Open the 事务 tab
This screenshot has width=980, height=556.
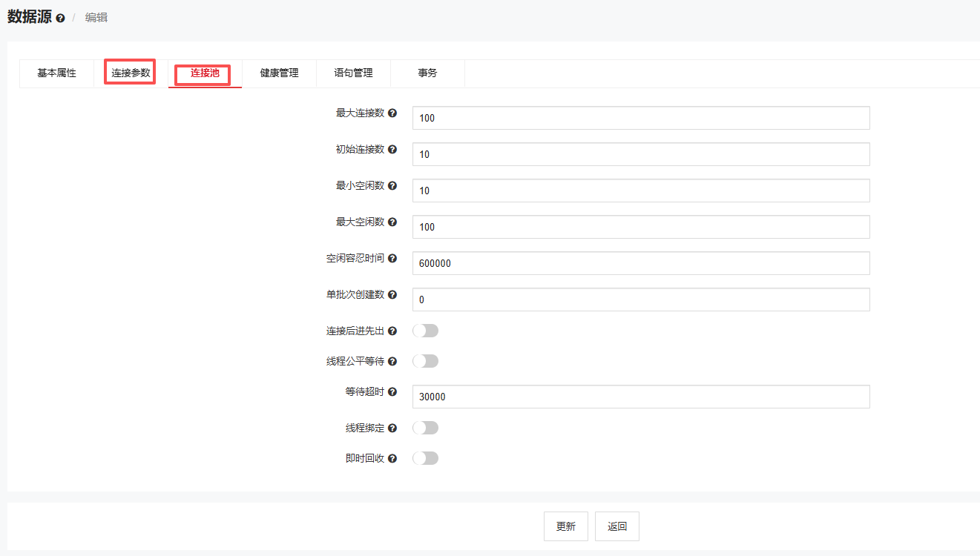click(x=428, y=73)
